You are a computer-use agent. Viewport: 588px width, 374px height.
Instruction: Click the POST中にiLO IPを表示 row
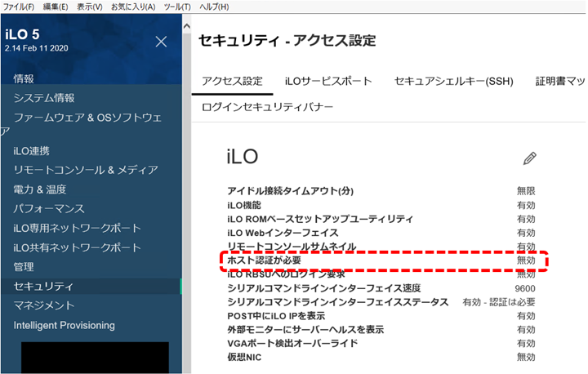coord(381,316)
